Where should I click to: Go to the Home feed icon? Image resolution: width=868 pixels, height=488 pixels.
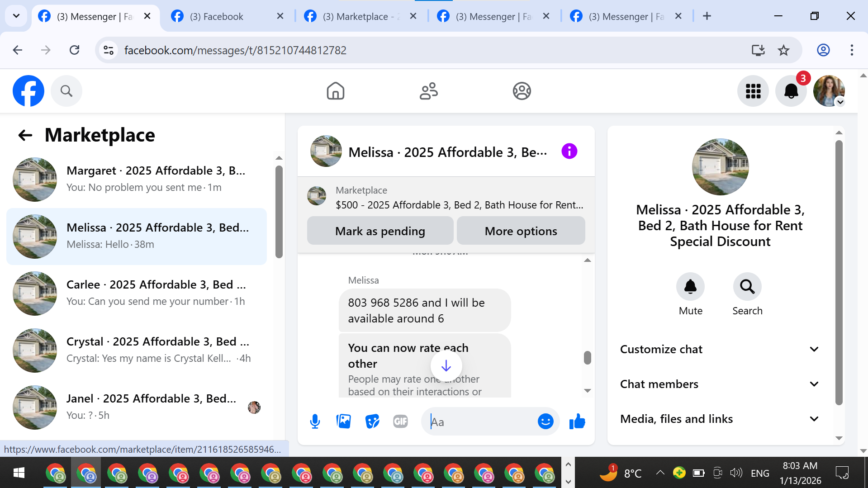coord(336,91)
